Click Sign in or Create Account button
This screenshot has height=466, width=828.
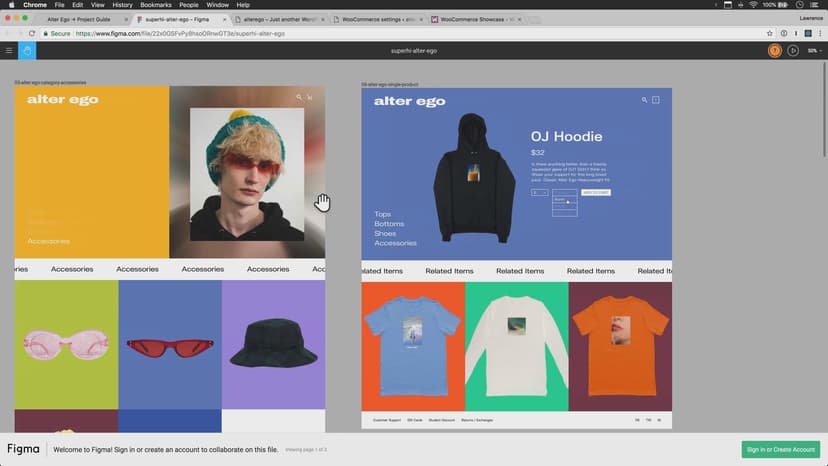pos(780,450)
